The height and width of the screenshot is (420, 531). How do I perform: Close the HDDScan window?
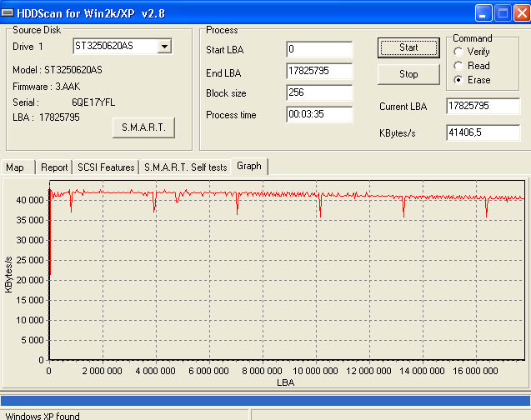(x=521, y=12)
